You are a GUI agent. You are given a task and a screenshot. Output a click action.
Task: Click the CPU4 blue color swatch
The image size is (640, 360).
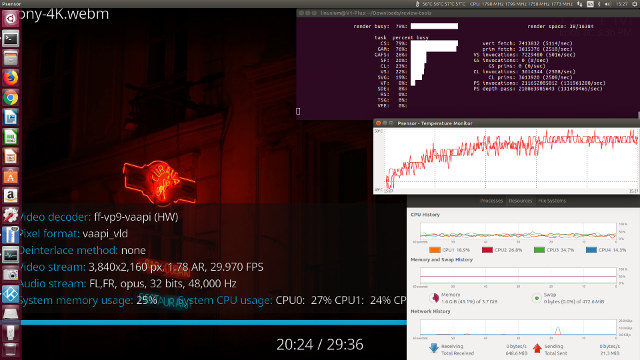coord(591,250)
